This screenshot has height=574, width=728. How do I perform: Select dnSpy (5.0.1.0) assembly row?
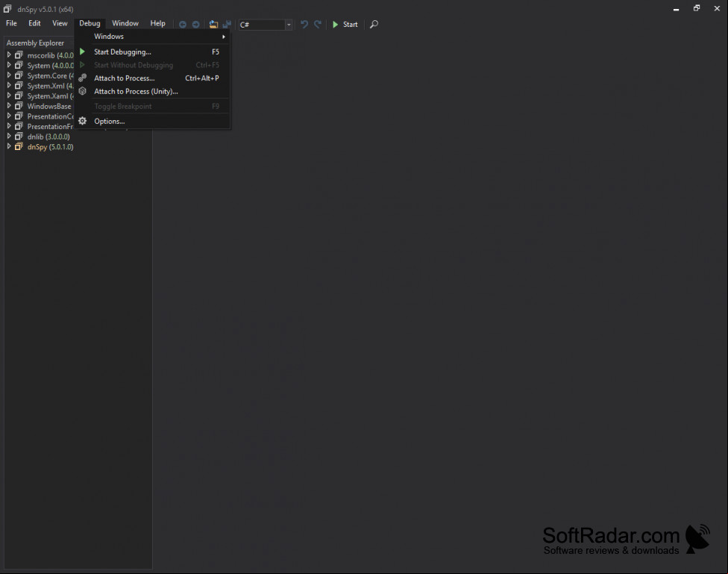tap(50, 147)
